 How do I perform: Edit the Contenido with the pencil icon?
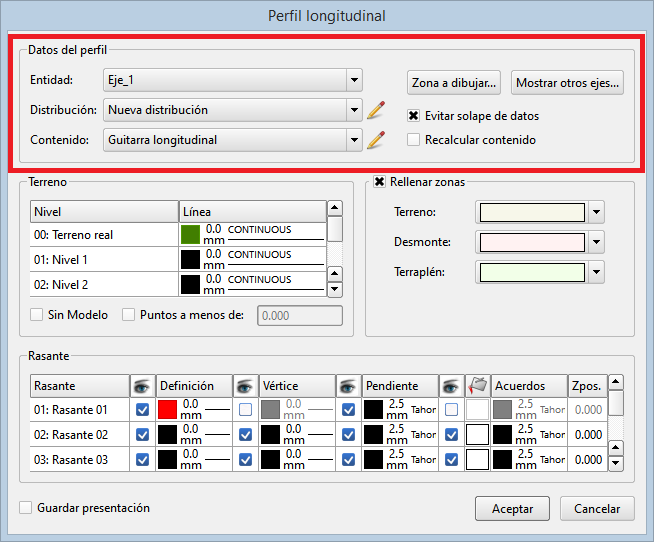[376, 140]
